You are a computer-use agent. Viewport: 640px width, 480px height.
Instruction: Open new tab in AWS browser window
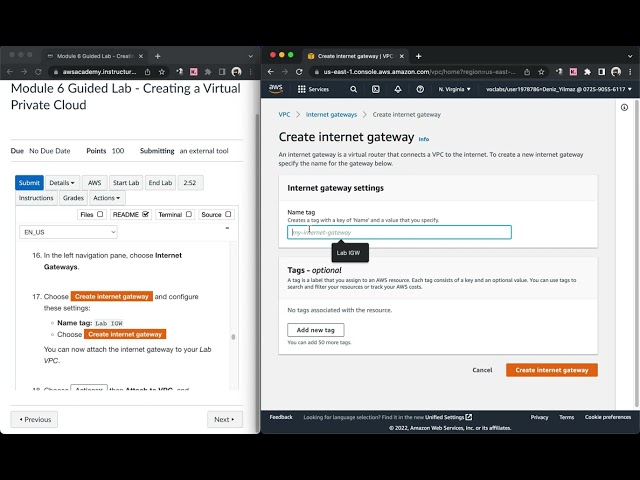pos(418,56)
